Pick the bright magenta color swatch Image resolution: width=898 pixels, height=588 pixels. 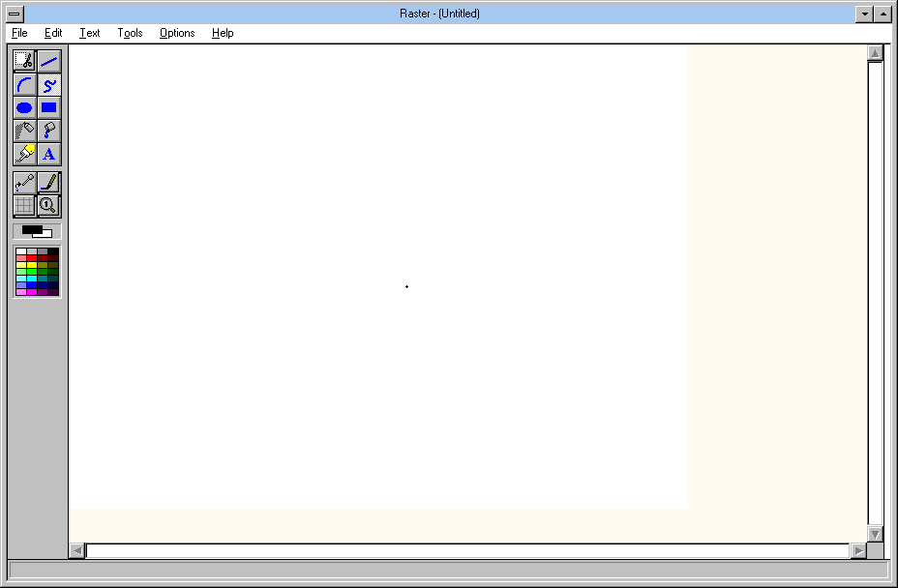32,292
